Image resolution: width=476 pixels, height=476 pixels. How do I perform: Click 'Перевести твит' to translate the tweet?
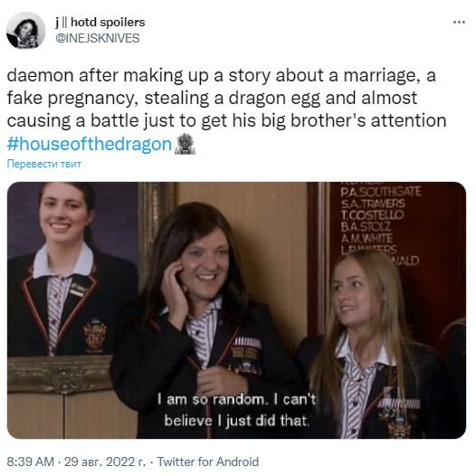pyautogui.click(x=44, y=164)
